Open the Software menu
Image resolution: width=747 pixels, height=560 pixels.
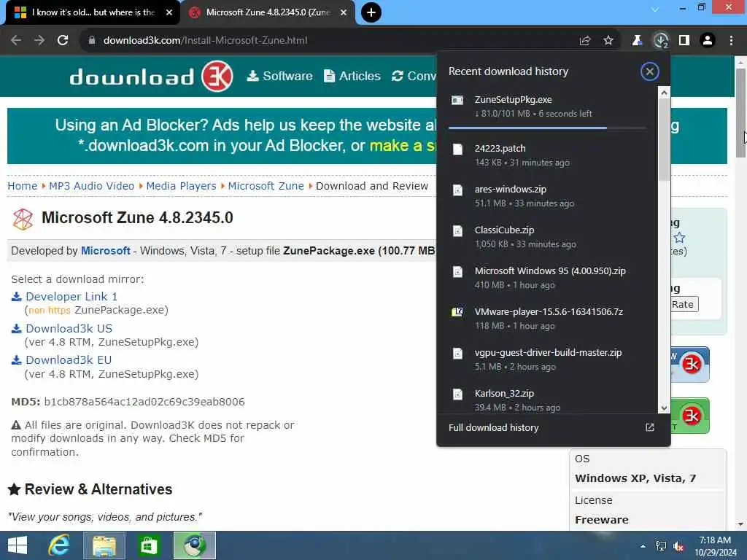coord(279,76)
